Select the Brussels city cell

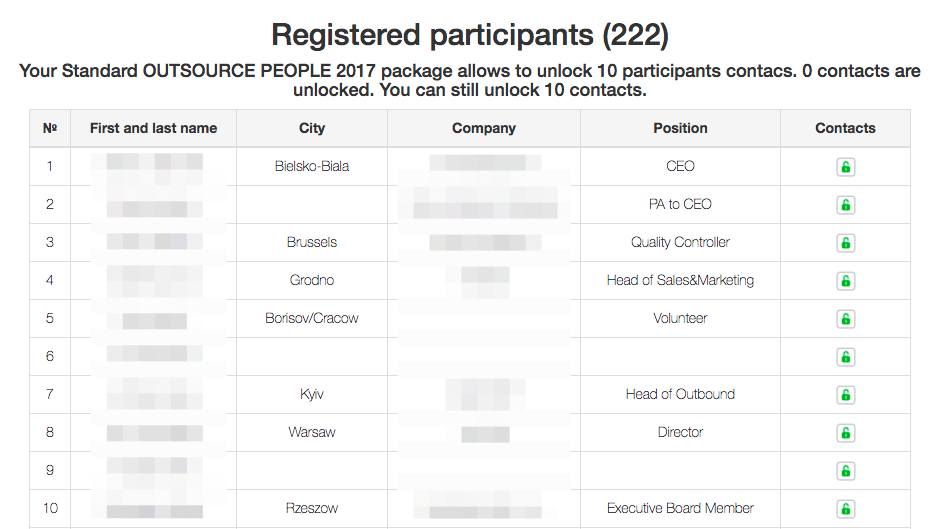coord(312,242)
